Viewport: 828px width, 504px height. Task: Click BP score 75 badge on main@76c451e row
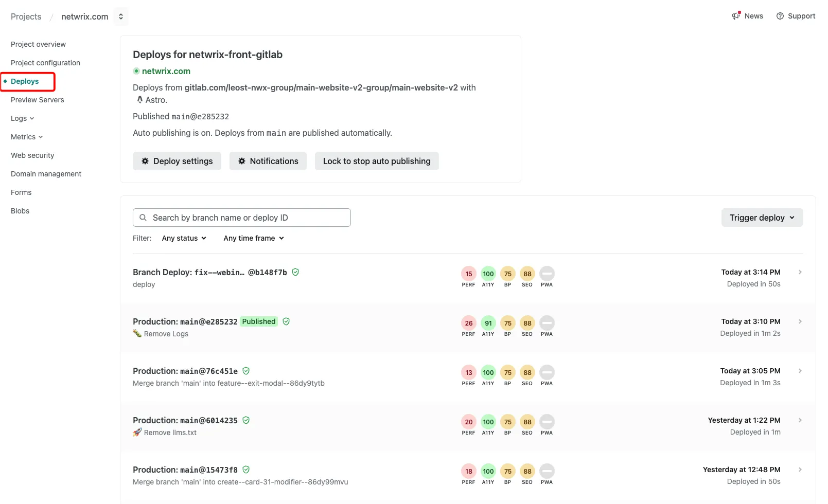(x=508, y=372)
